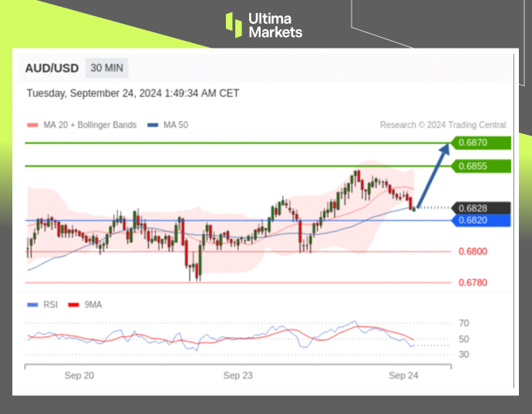532x414 pixels.
Task: Select the Sep 23 date axis label
Action: pyautogui.click(x=238, y=375)
